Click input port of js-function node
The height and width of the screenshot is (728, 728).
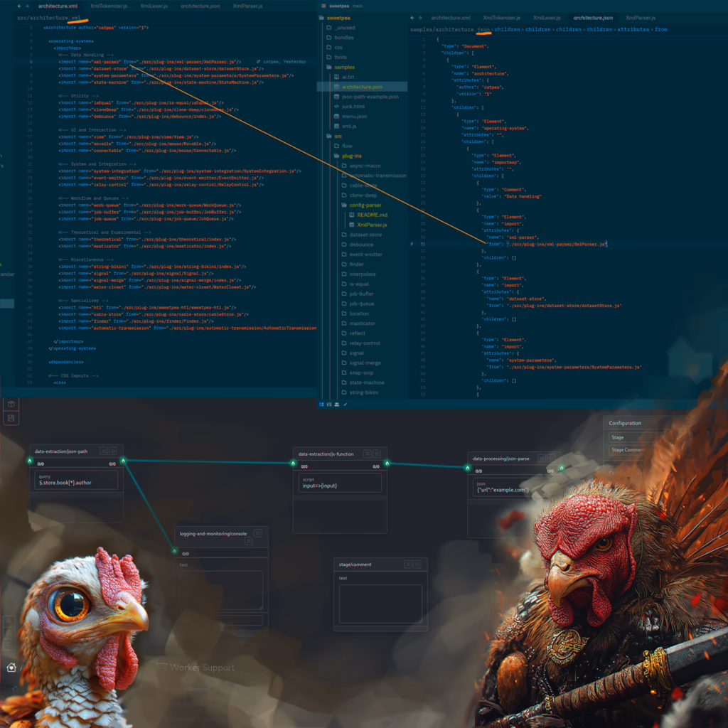click(293, 463)
